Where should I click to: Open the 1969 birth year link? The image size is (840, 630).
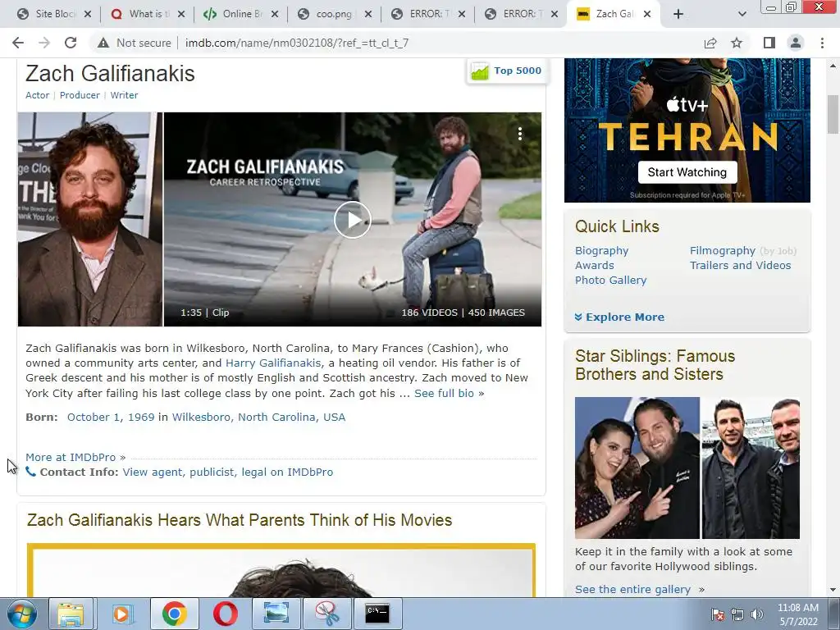click(141, 418)
